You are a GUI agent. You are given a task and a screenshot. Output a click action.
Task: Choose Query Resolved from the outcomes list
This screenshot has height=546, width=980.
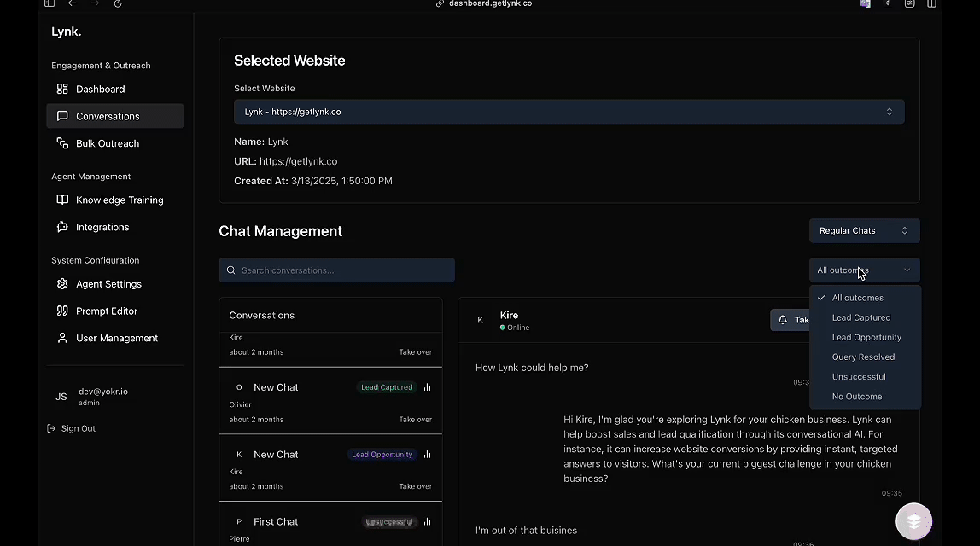tap(863, 357)
